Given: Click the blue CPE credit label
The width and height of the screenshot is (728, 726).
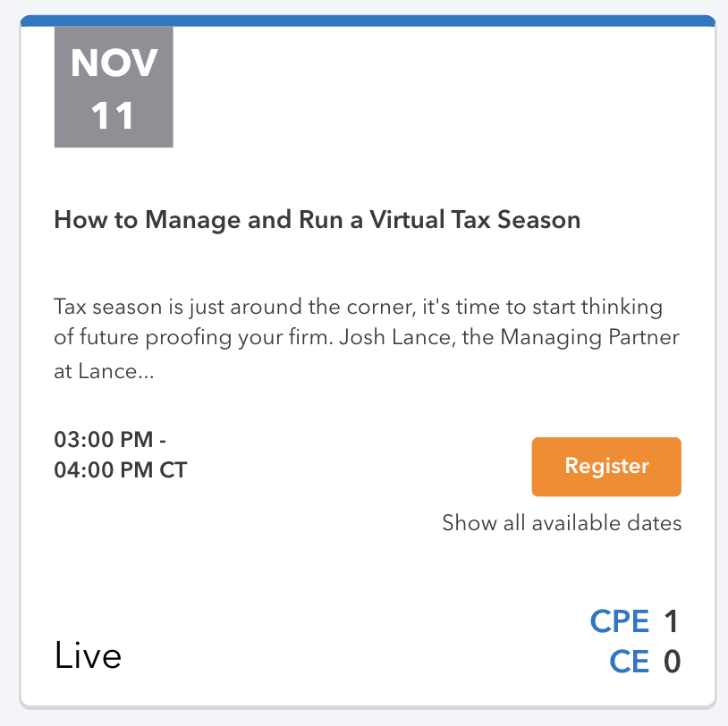Looking at the screenshot, I should [x=621, y=620].
